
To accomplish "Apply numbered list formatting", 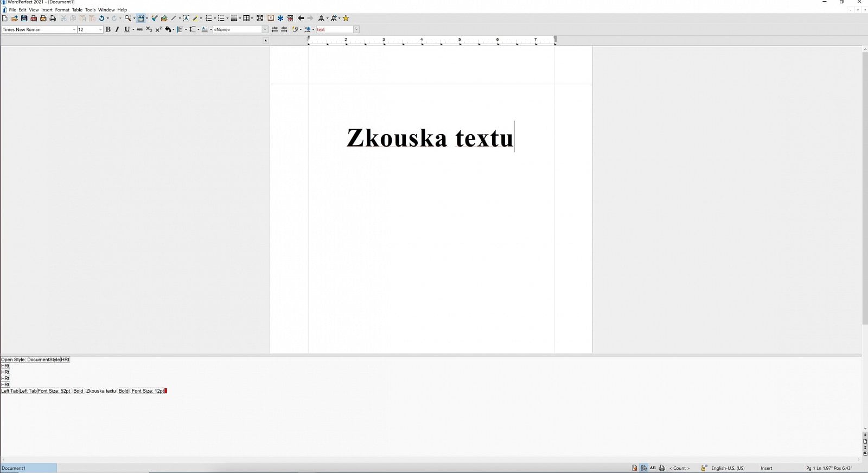I will [208, 18].
